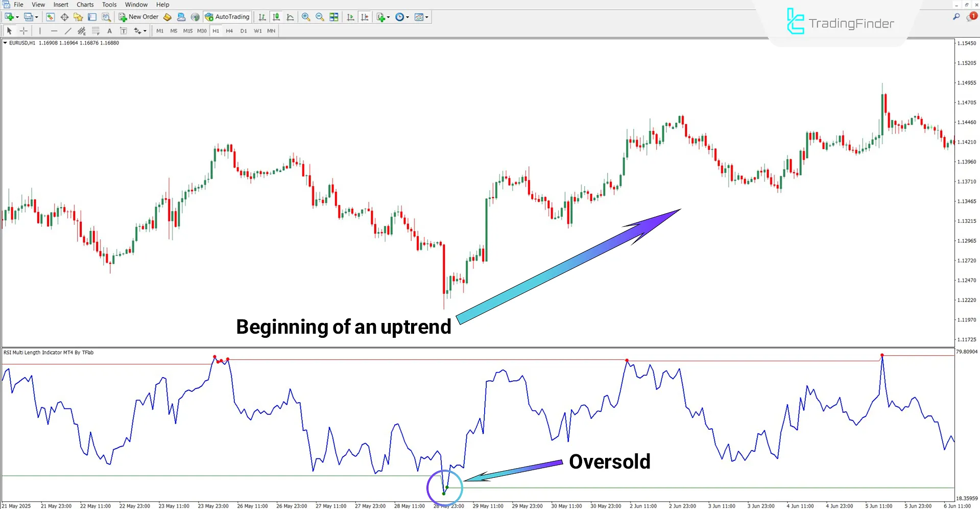Enable chart auto scroll
This screenshot has height=509, width=980.
pos(350,17)
